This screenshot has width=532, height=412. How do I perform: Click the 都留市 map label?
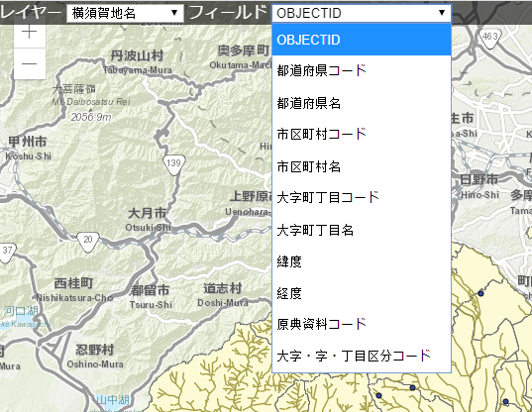[x=150, y=290]
